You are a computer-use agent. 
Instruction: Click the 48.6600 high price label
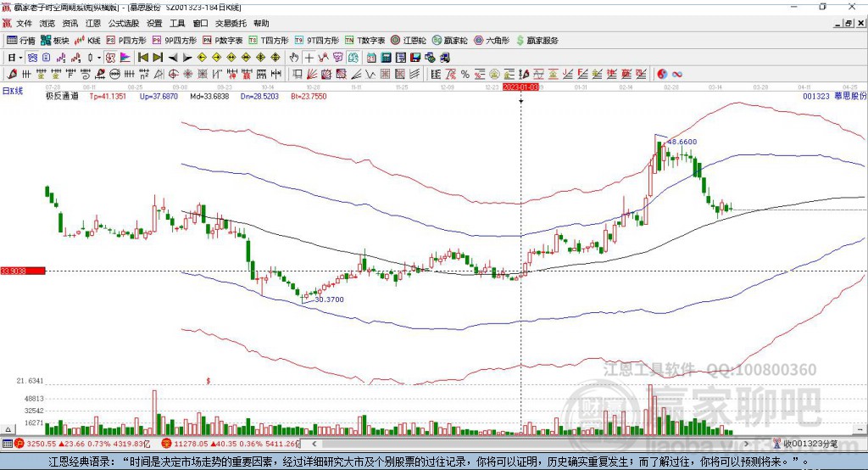tap(682, 142)
